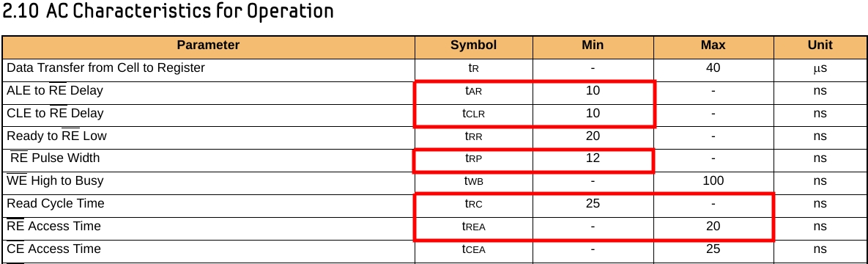
Task: Click the Symbol column header
Action: 473,45
